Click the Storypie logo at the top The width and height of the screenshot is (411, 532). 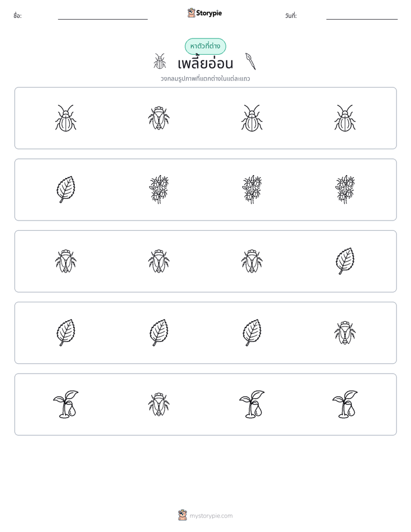point(204,13)
